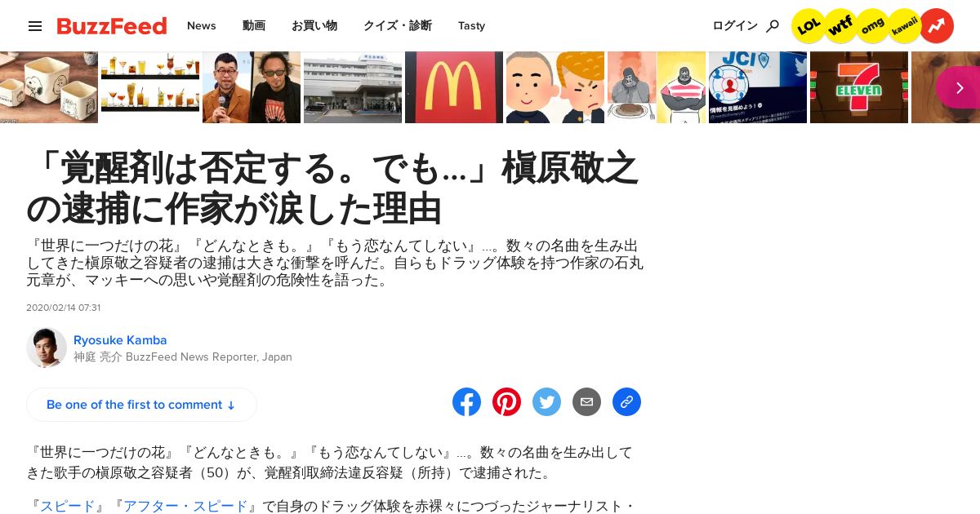Click the ログイン login link
Viewport: 980px width, 514px height.
click(x=735, y=26)
